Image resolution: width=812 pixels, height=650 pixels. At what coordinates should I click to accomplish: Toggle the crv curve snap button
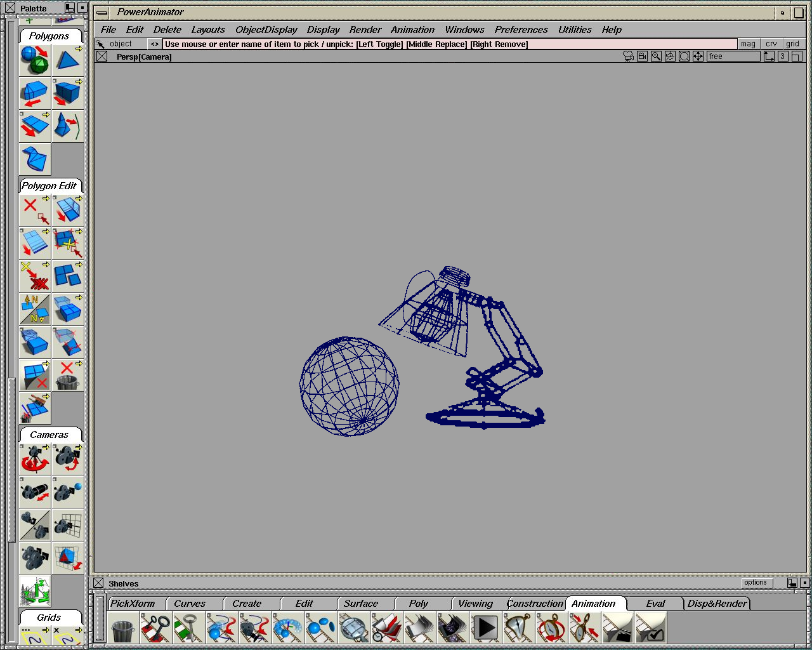pyautogui.click(x=771, y=44)
